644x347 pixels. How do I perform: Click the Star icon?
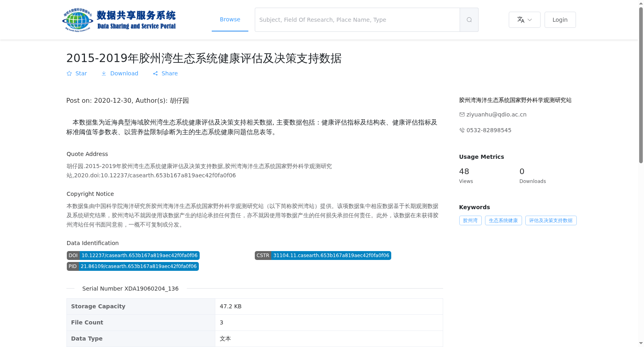tap(69, 73)
